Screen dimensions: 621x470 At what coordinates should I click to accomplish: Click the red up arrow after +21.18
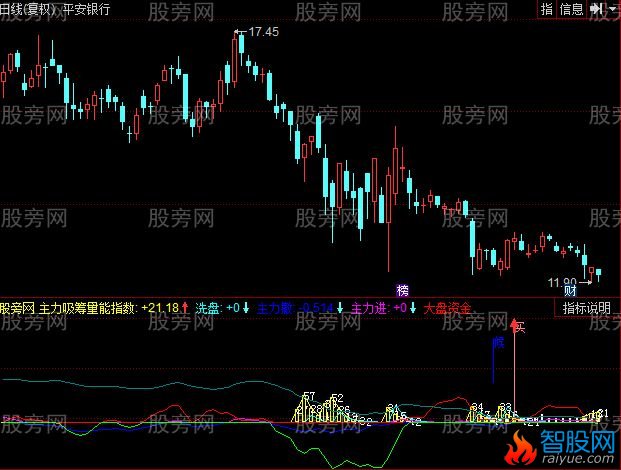(185, 307)
